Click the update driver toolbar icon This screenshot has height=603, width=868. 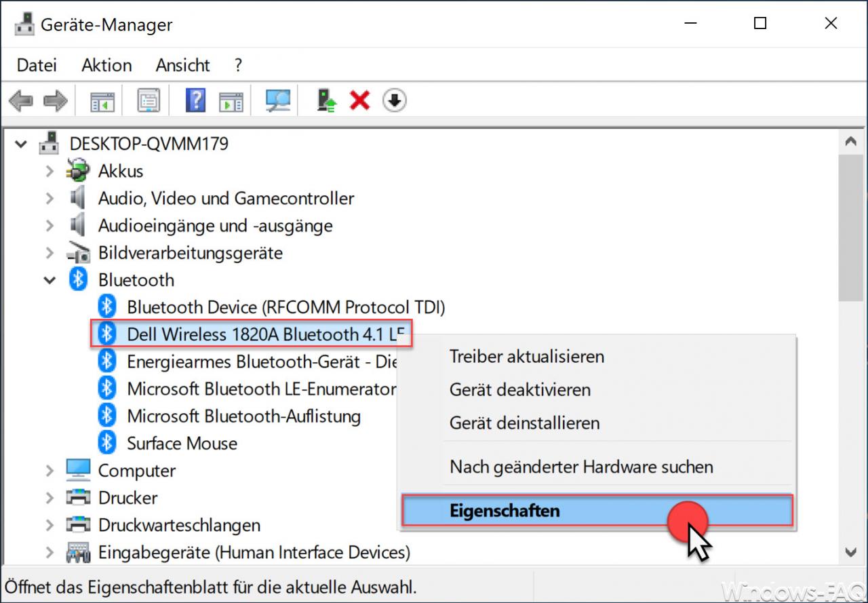click(326, 100)
